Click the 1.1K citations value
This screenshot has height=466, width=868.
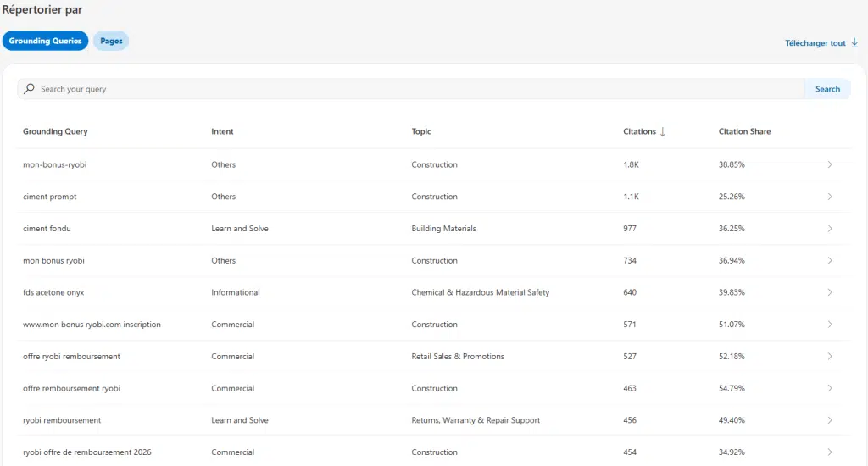pyautogui.click(x=631, y=197)
